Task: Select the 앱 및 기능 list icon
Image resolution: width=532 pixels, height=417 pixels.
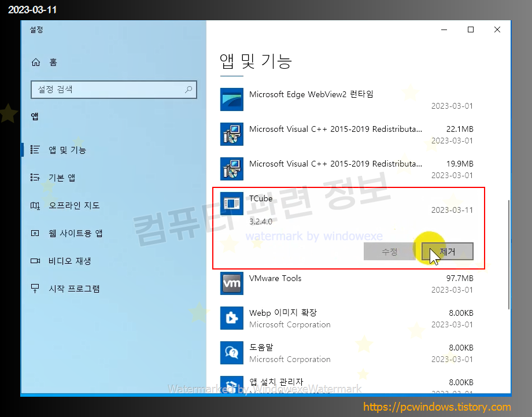Action: pyautogui.click(x=35, y=150)
